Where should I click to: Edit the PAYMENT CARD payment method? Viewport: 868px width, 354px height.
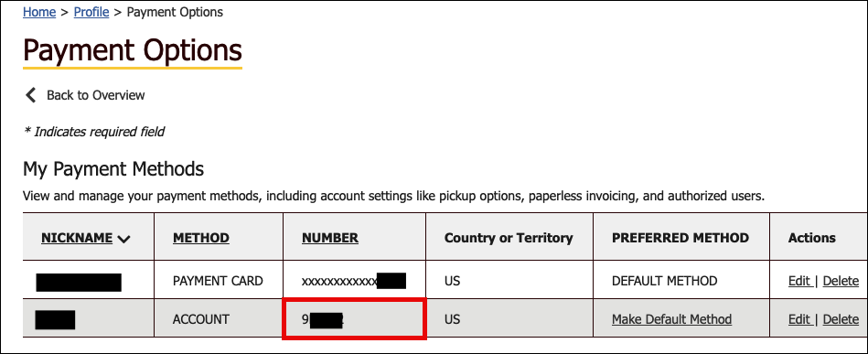pyautogui.click(x=800, y=281)
